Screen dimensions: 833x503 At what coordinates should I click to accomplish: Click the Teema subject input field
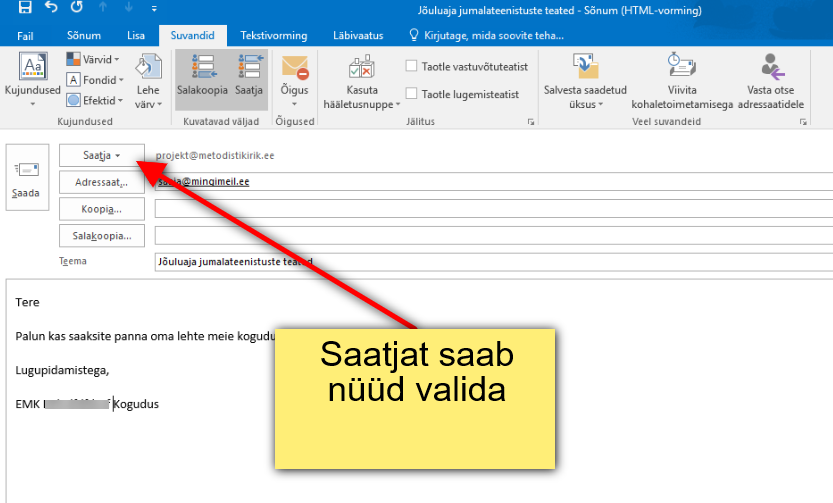coord(490,262)
